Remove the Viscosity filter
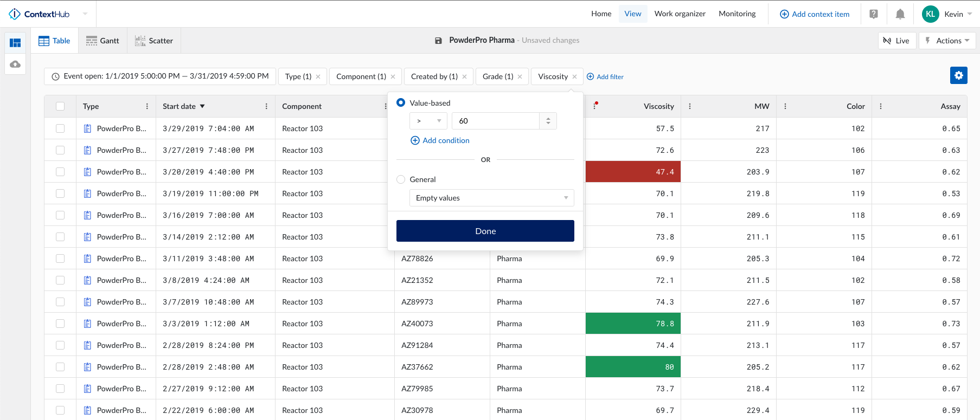Viewport: 980px width, 420px height. (574, 76)
